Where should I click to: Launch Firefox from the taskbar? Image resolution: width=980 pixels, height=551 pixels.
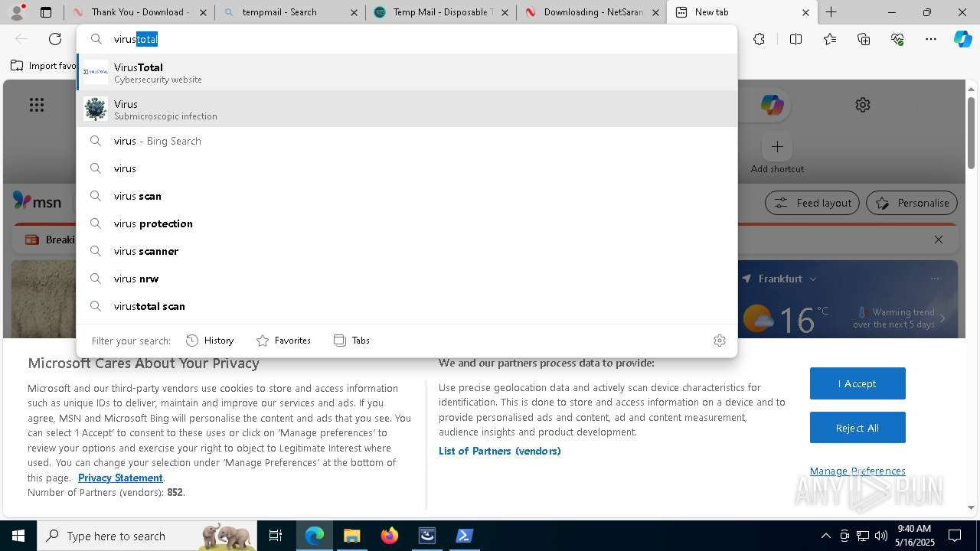(389, 536)
